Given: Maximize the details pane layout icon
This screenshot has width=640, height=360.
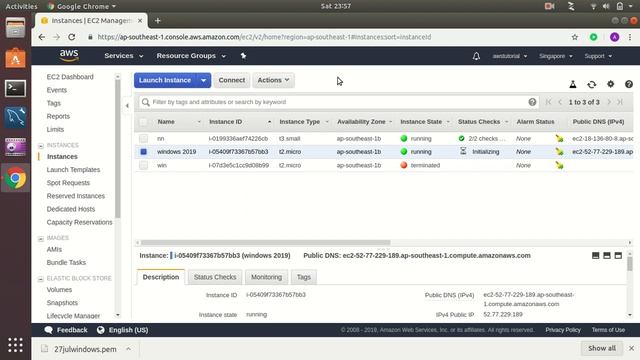Looking at the screenshot, I should [x=618, y=256].
